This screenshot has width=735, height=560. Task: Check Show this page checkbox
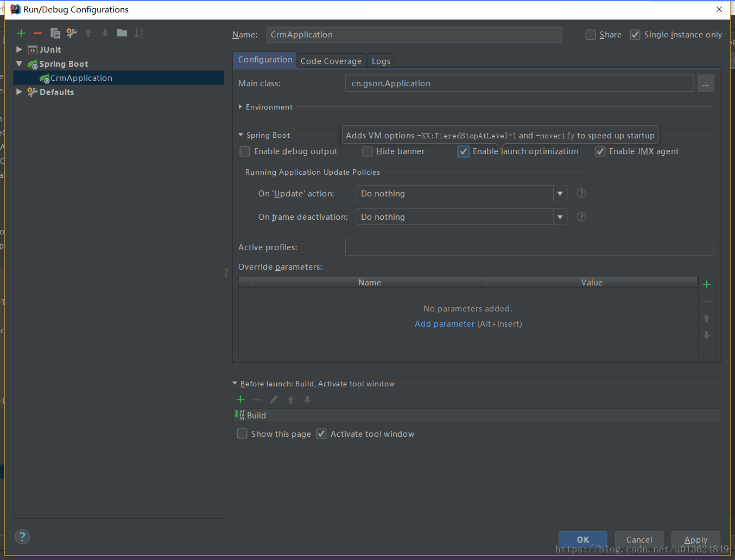(x=242, y=434)
